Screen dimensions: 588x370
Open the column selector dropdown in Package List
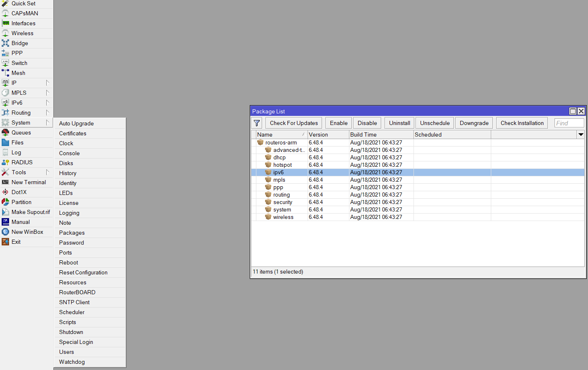point(581,135)
